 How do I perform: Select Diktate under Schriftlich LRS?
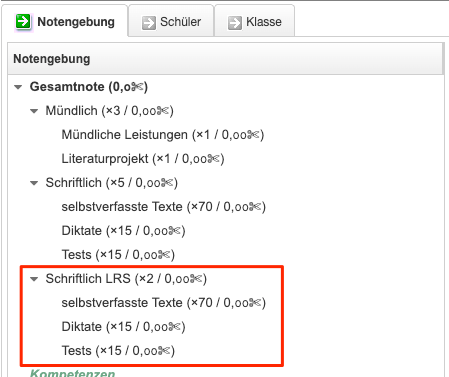pyautogui.click(x=123, y=327)
